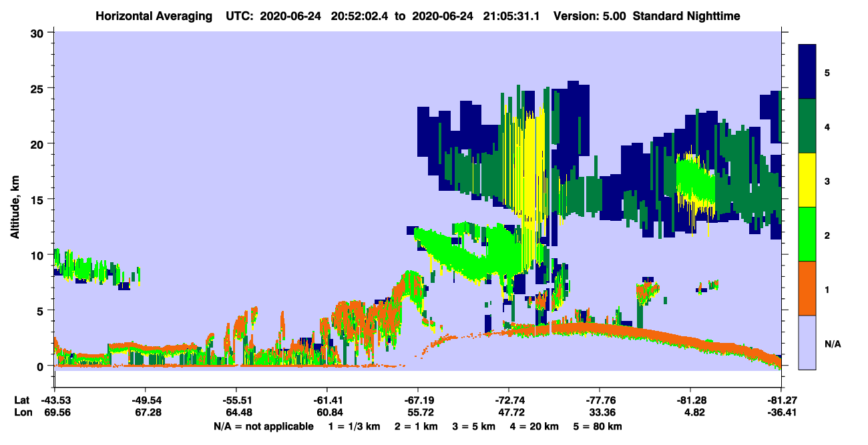Click the latitude value -49.54

(x=146, y=400)
